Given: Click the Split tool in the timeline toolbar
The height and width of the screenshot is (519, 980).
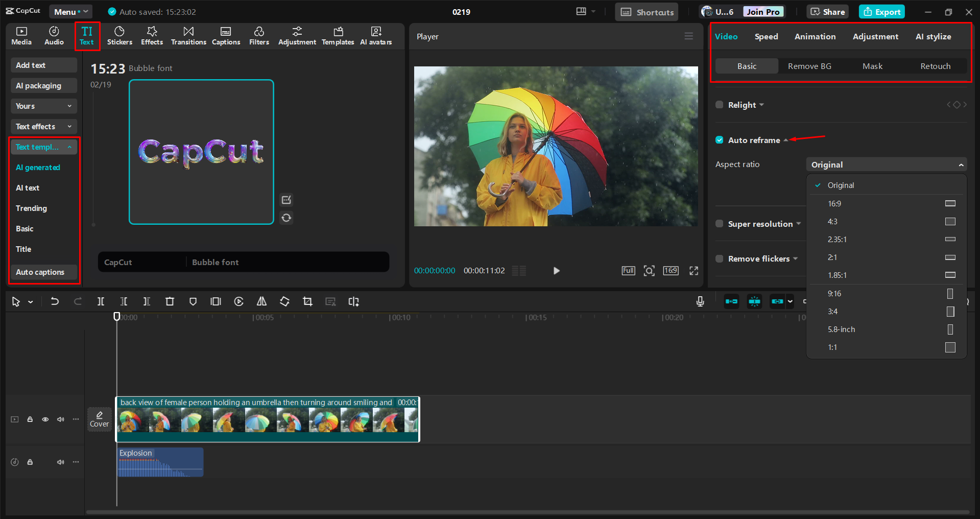Looking at the screenshot, I should pyautogui.click(x=101, y=301).
